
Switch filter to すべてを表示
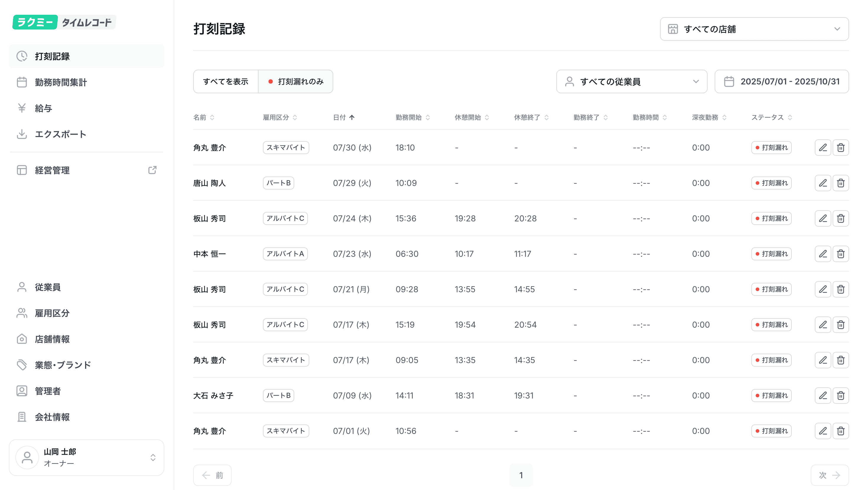point(225,81)
